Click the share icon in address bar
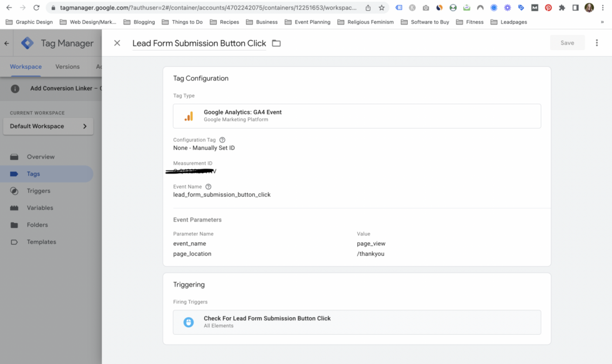Screen dimensions: 612x364 coord(368,7)
